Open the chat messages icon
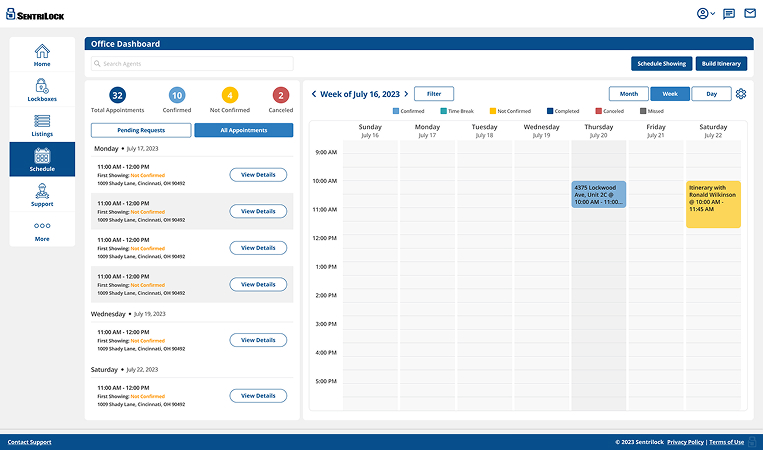 tap(729, 14)
